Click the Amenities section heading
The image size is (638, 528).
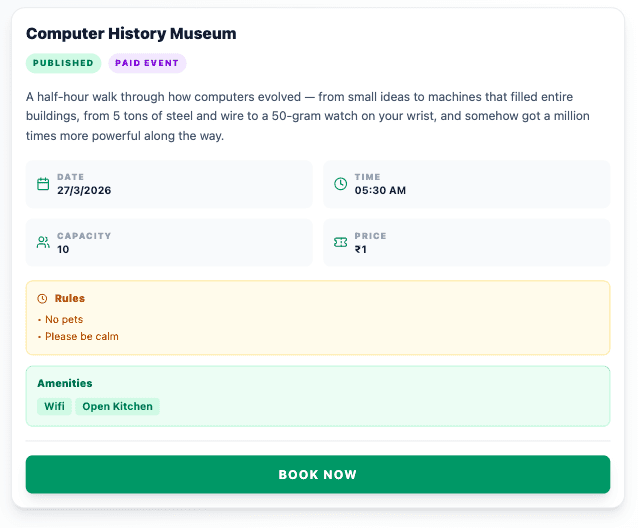(x=65, y=383)
